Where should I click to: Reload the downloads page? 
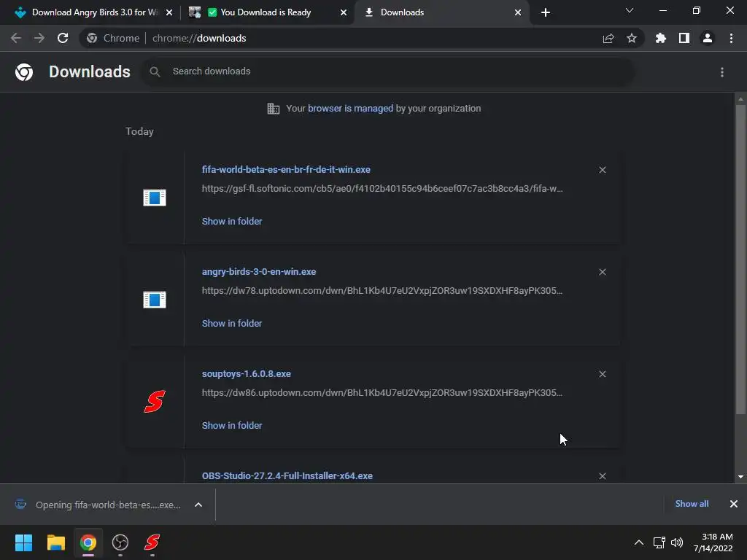coord(63,38)
